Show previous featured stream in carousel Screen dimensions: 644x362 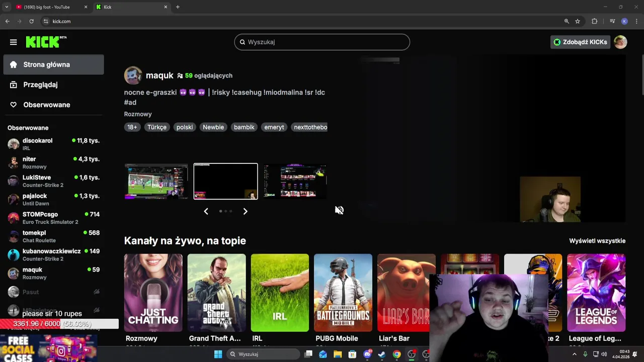pyautogui.click(x=206, y=211)
